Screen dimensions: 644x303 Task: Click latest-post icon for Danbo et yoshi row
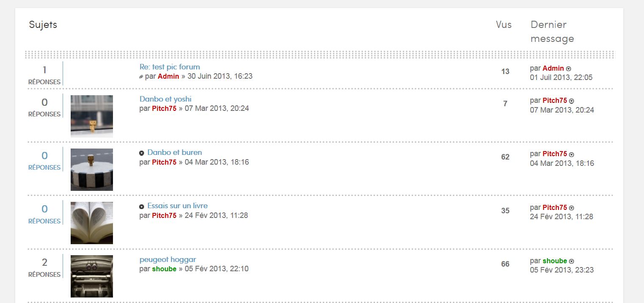(572, 101)
